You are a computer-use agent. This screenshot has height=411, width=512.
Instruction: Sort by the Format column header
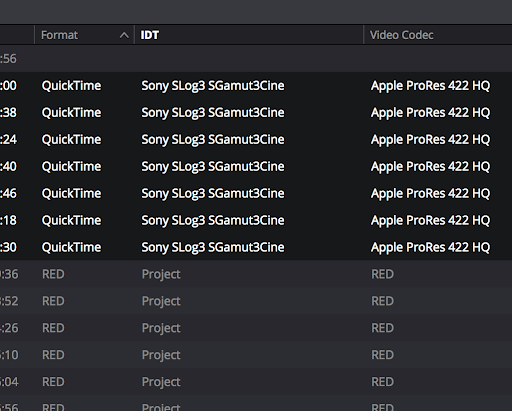[x=84, y=35]
